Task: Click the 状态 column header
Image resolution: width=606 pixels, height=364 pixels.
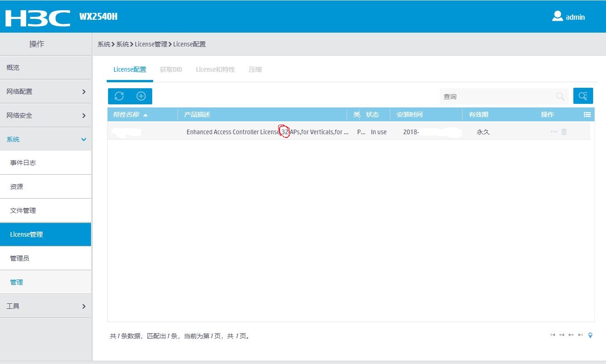Action: click(x=372, y=114)
